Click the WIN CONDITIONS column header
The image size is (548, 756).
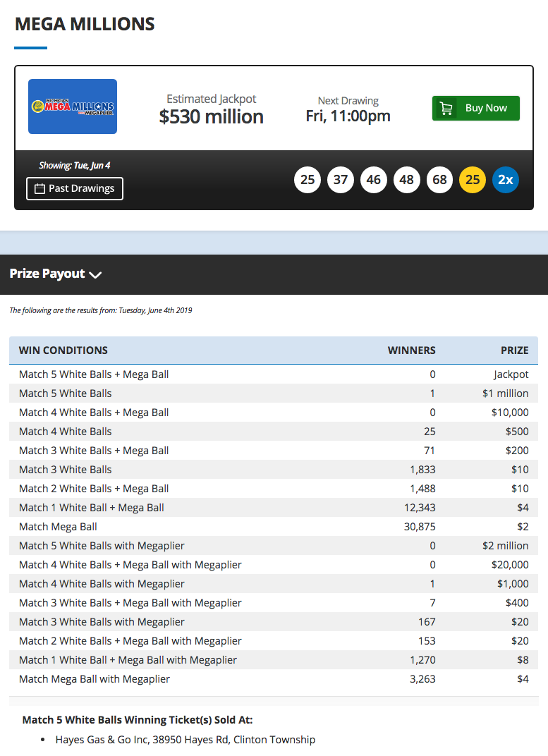click(63, 350)
